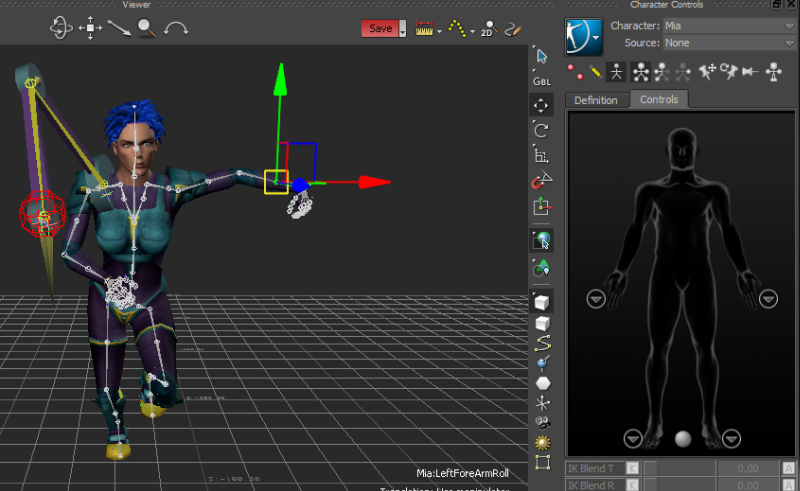The image size is (800, 491).
Task: Click the movie camera icon
Action: click(543, 423)
